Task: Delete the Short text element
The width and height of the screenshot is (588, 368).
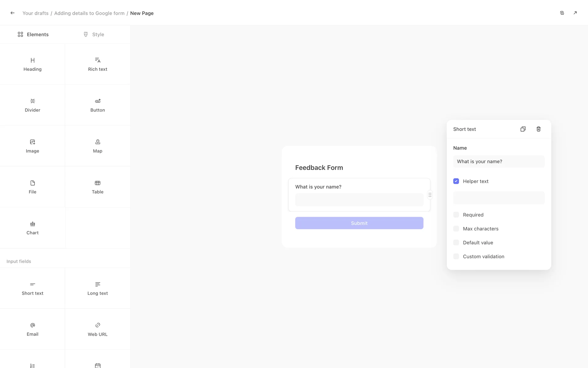Action: pos(538,129)
